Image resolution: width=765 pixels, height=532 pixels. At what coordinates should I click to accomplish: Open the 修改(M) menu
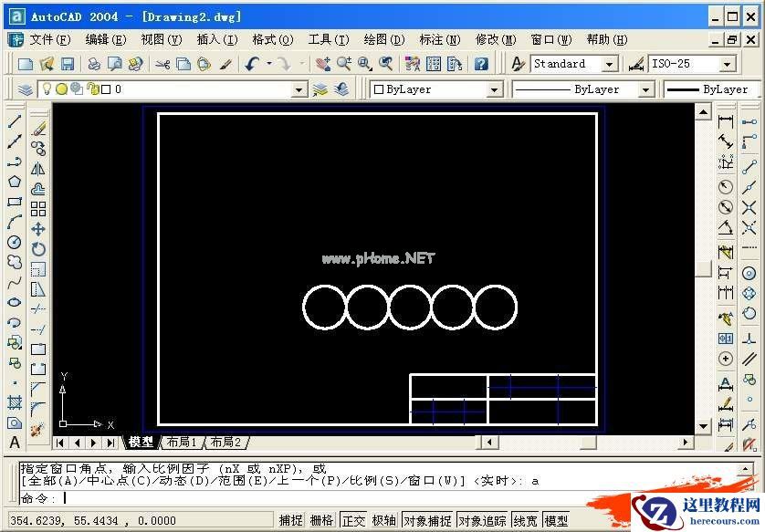496,39
